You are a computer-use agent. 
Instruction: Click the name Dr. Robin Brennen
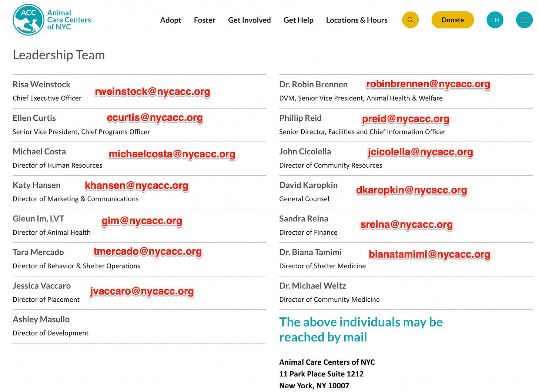[313, 84]
